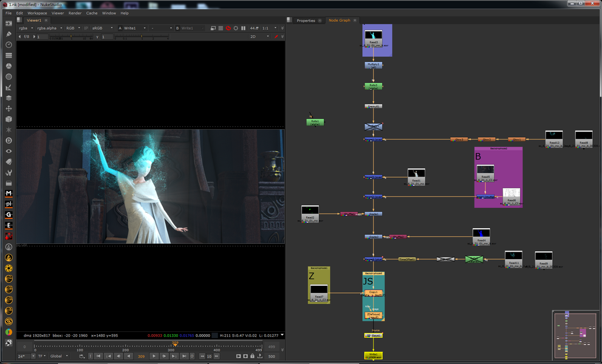Toggle the IP input process button
602x364 pixels.
(86, 28)
